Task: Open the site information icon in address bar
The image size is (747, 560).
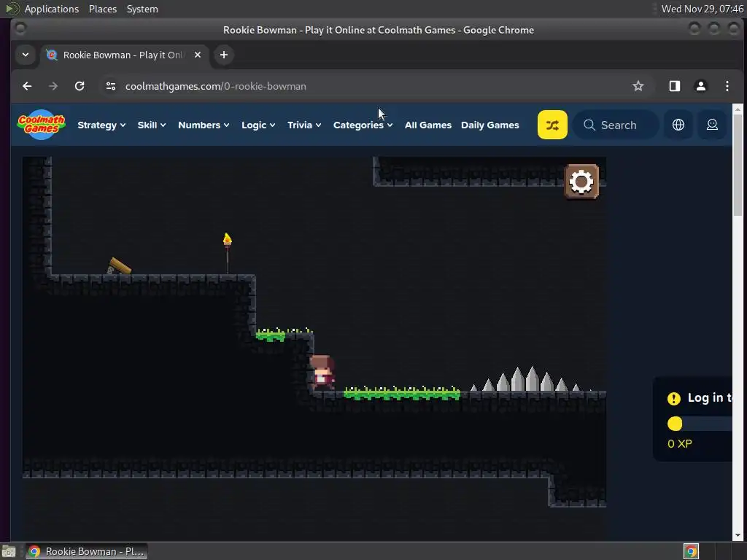Action: click(x=111, y=86)
